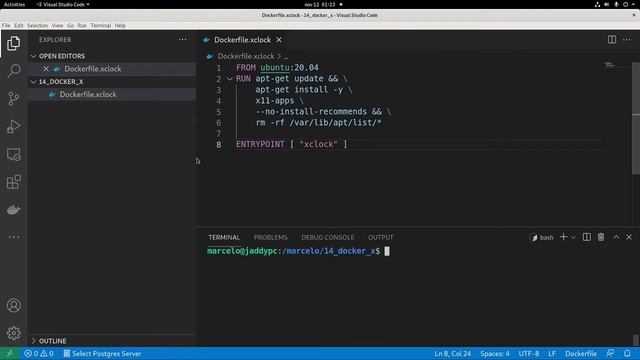Open the Remote Explorer view
The height and width of the screenshot is (360, 640).
pyautogui.click(x=13, y=154)
